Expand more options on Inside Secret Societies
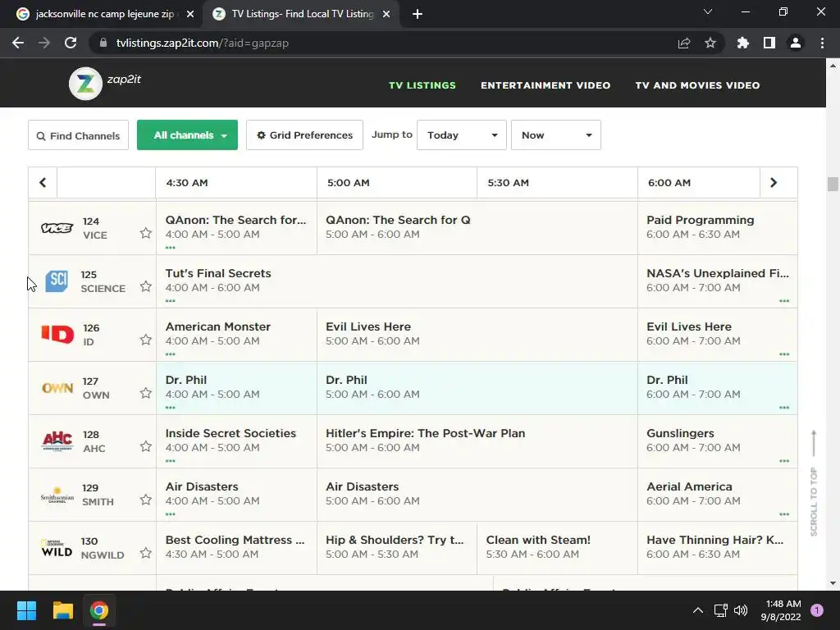This screenshot has width=840, height=630. (171, 461)
